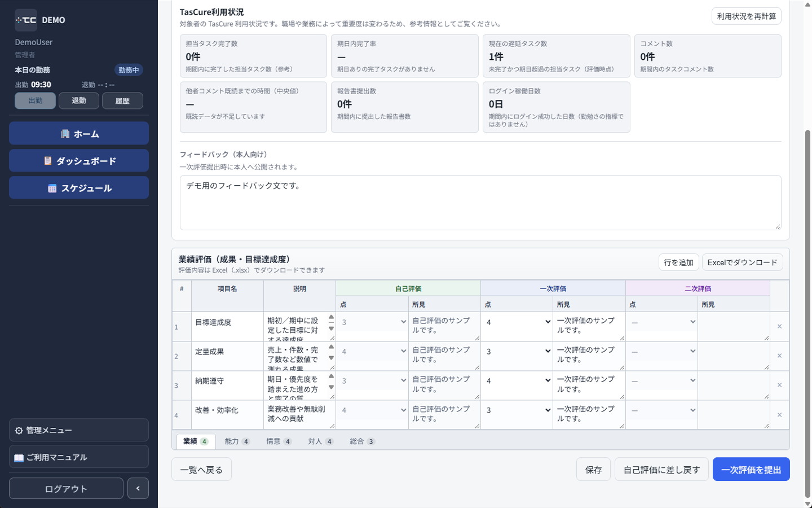The height and width of the screenshot is (508, 812).
Task: Switch to the 能力 tab
Action: pyautogui.click(x=237, y=441)
